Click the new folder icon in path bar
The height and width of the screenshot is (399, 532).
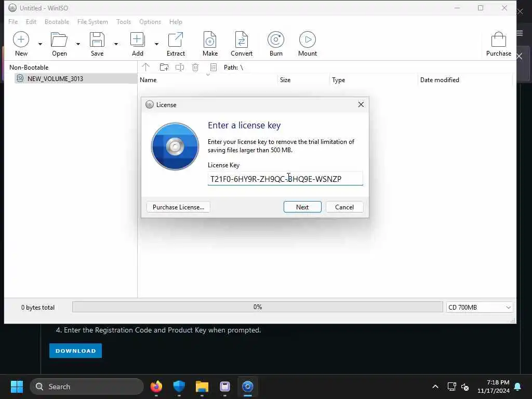click(164, 67)
